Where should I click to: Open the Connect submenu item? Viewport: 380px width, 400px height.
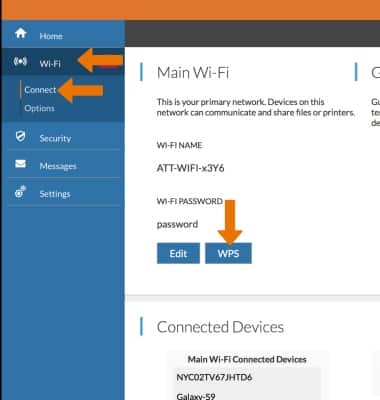[40, 90]
